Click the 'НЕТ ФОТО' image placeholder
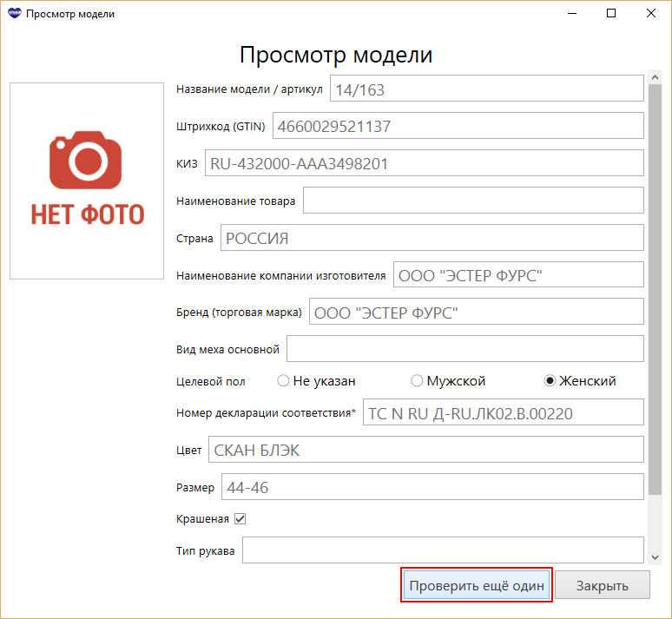 point(87,181)
